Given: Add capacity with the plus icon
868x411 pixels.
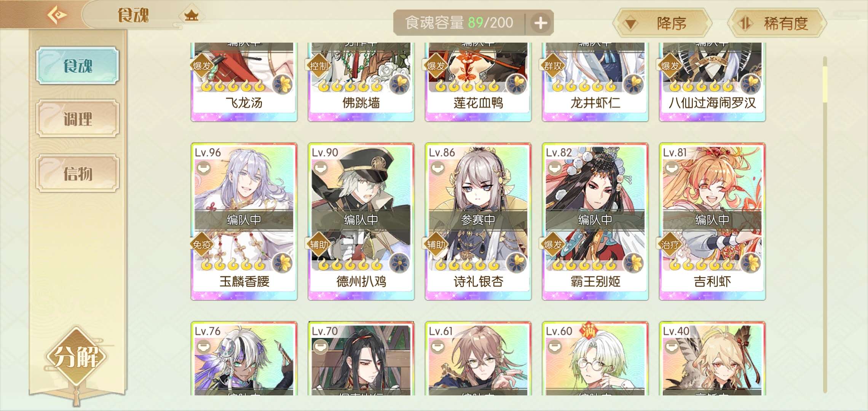Looking at the screenshot, I should click(x=541, y=23).
